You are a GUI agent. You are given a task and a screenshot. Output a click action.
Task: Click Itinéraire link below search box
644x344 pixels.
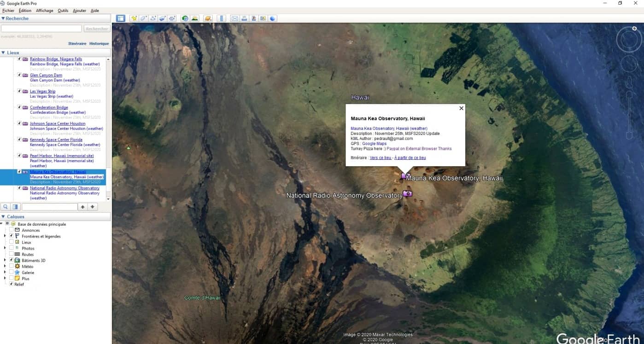pyautogui.click(x=77, y=44)
